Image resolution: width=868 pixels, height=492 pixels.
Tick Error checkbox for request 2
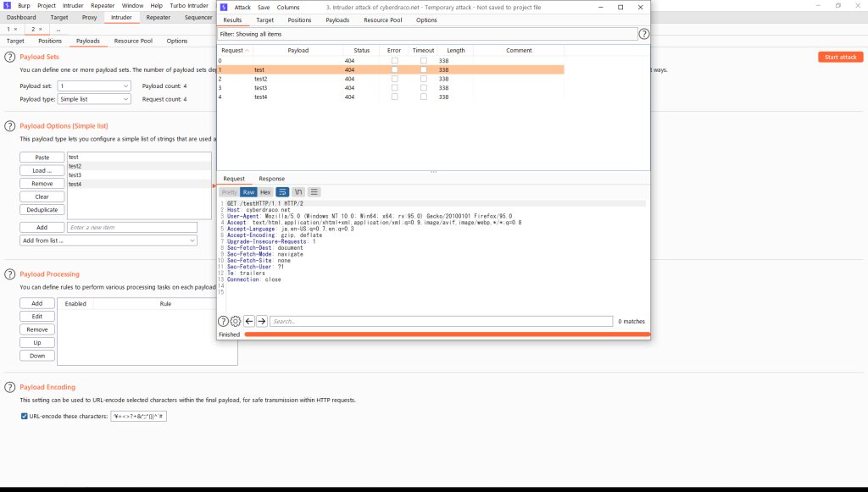pyautogui.click(x=394, y=79)
